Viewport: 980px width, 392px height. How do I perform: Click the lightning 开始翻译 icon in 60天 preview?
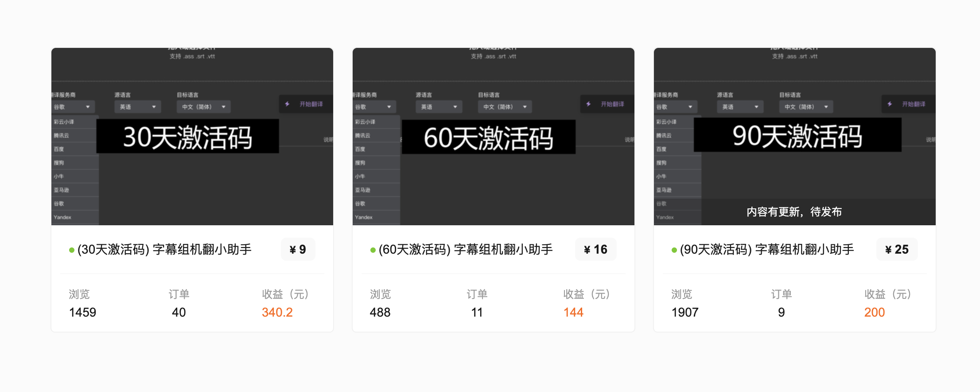(x=589, y=104)
